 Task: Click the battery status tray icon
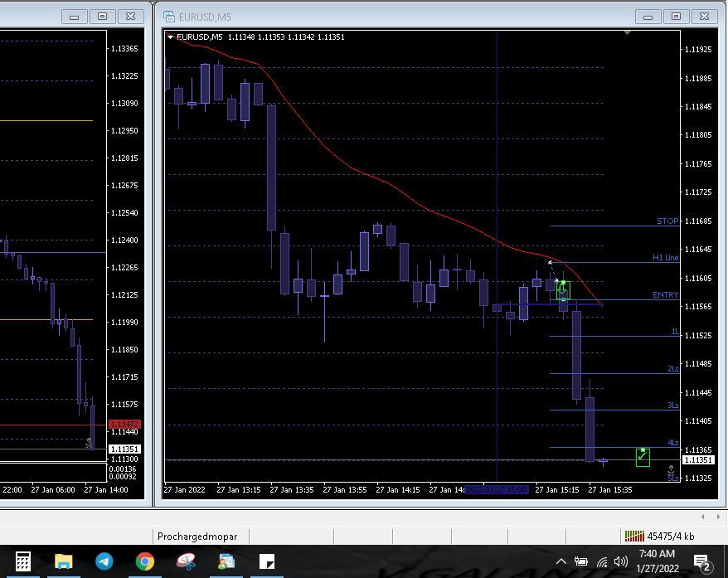click(580, 561)
